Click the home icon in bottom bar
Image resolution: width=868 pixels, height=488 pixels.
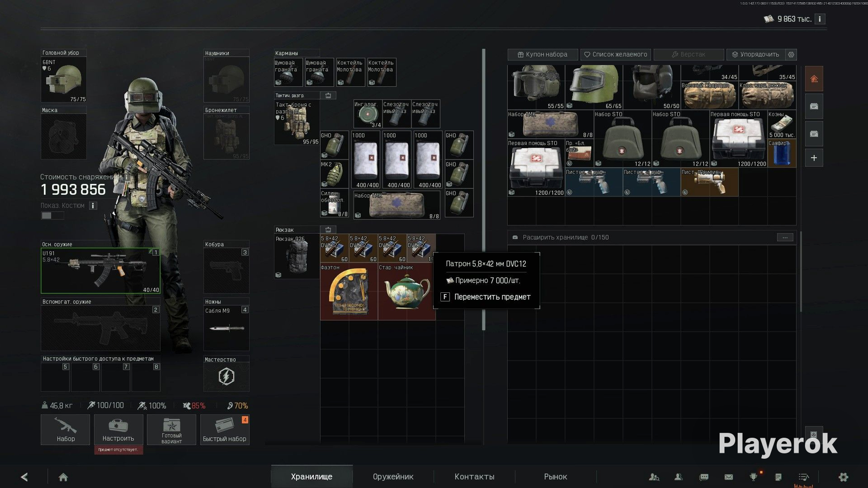[63, 477]
